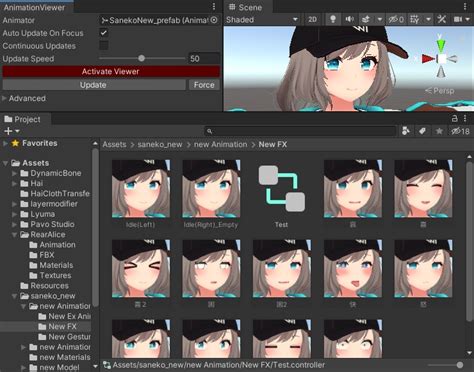
Task: Enable Continuous Updates checkbox
Action: 104,45
